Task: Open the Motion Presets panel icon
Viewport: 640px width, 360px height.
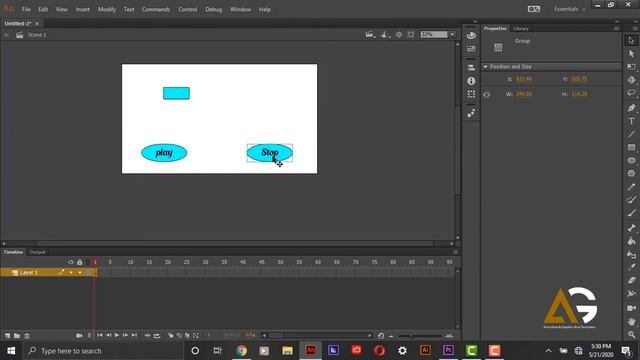Action: 471,113
